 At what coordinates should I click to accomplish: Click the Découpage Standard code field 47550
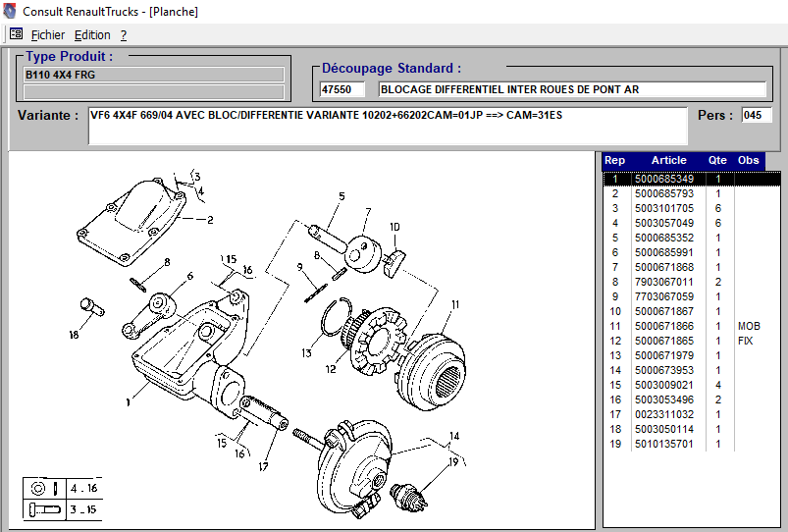click(341, 89)
